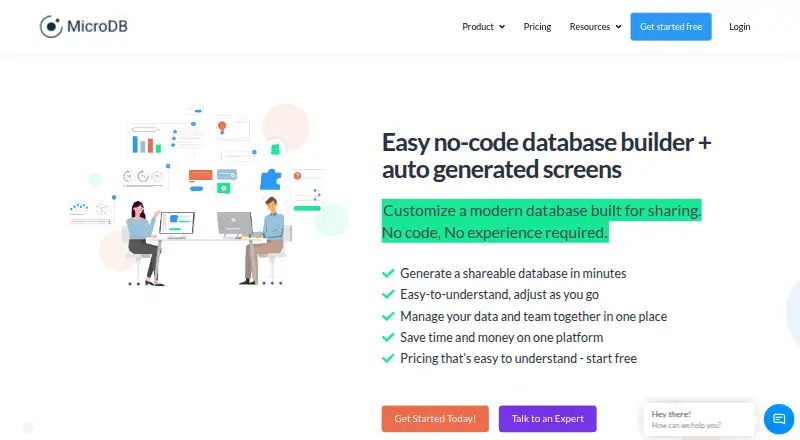Click the checkmark beside 'Save time and money on one platform'
This screenshot has height=440, width=800.
(388, 337)
